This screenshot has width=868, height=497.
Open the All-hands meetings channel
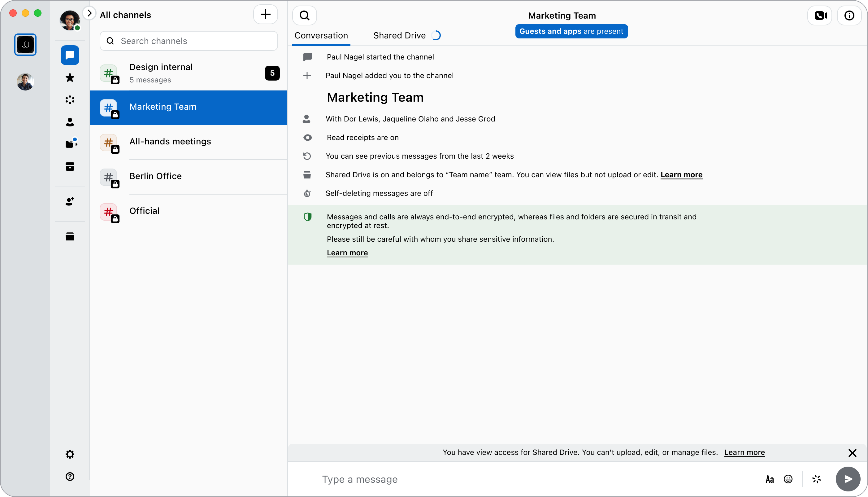(x=189, y=142)
